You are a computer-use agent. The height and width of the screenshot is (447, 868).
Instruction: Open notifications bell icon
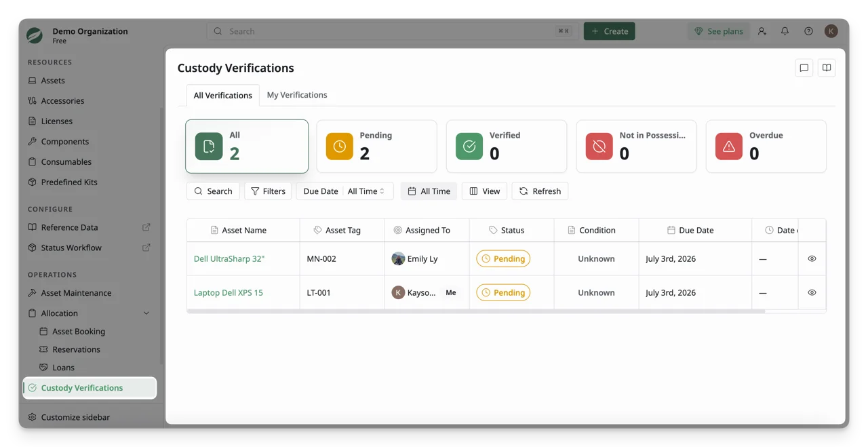pos(785,31)
